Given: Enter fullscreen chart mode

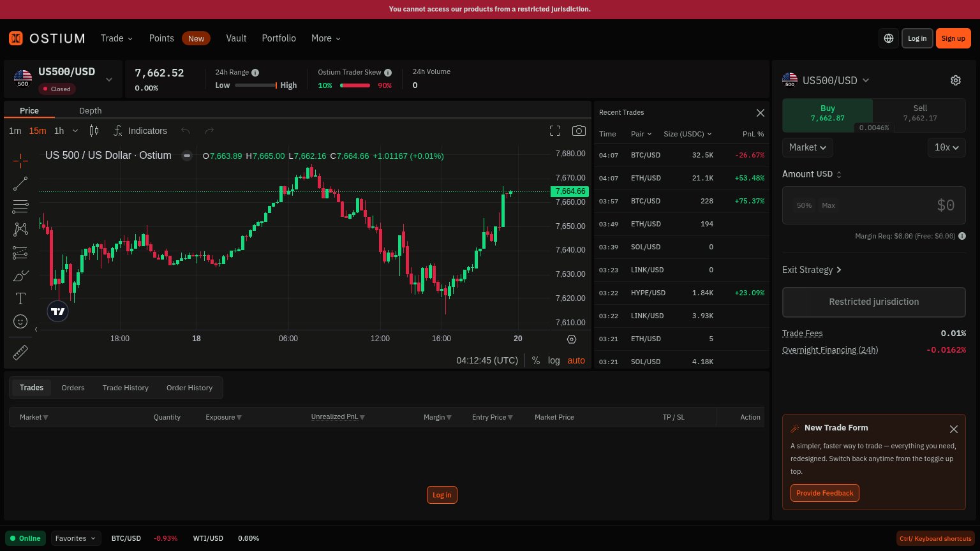Looking at the screenshot, I should pyautogui.click(x=555, y=131).
